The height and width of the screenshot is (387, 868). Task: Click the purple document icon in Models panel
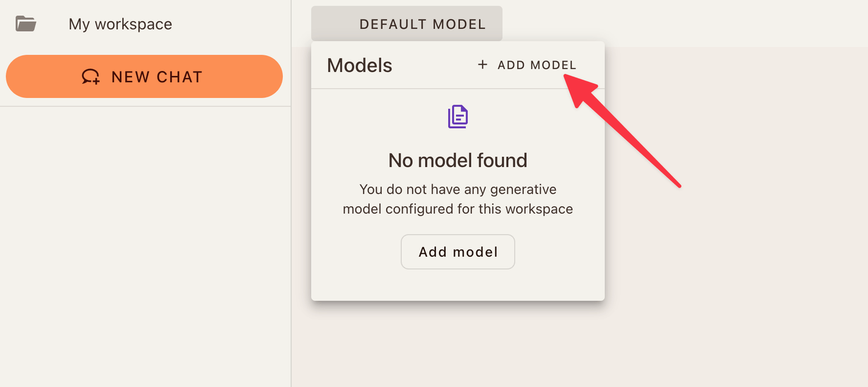[x=458, y=117]
